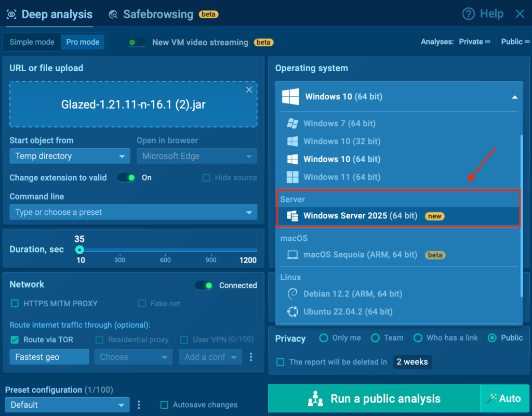Open the Start object from dropdown
The width and height of the screenshot is (532, 416).
click(70, 156)
